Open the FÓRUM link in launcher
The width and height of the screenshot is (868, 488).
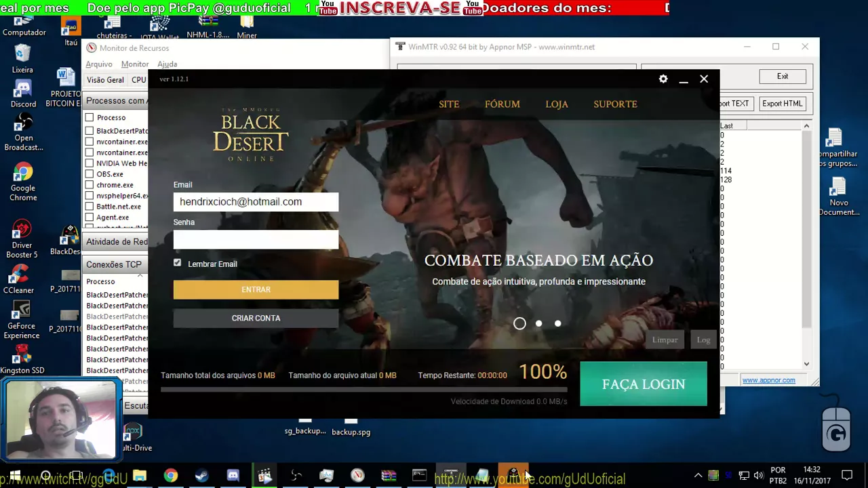(x=502, y=104)
